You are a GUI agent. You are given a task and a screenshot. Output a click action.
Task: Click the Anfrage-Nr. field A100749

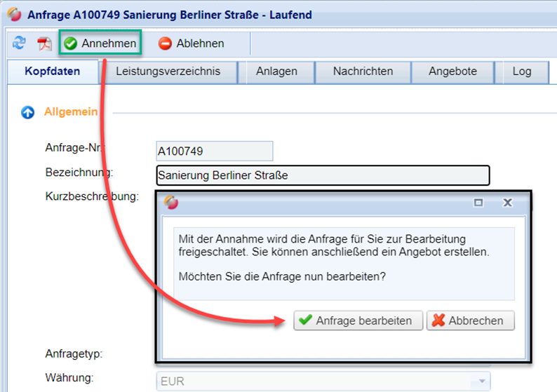pyautogui.click(x=214, y=151)
